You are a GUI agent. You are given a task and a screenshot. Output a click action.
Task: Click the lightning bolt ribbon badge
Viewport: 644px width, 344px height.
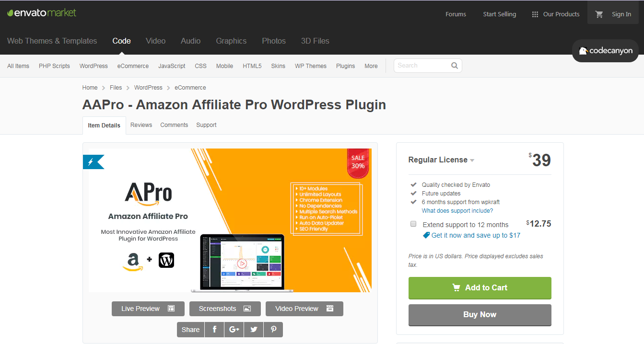pos(93,162)
